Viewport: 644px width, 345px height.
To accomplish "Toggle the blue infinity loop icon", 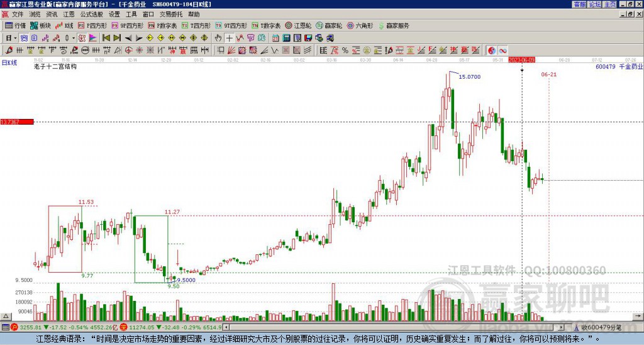I will (502, 50).
